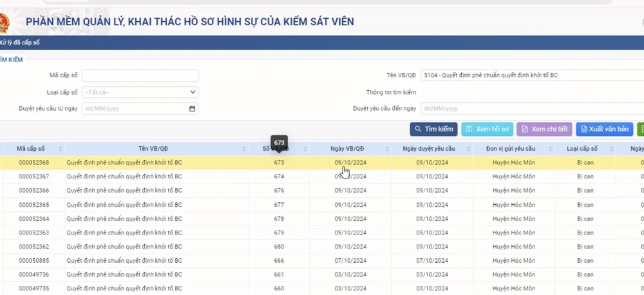Click Số VB/QĐ cell 661
The width and height of the screenshot is (644, 295).
tap(279, 274)
